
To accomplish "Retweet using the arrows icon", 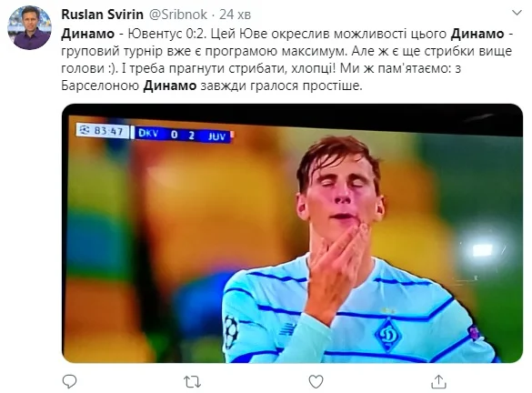I will coord(193,382).
